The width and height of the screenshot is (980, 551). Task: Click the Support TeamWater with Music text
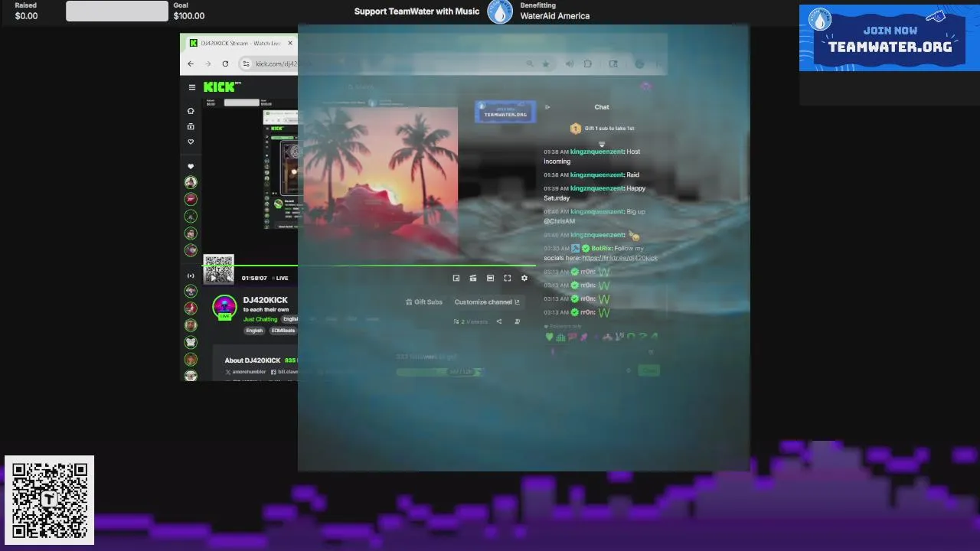(x=416, y=11)
